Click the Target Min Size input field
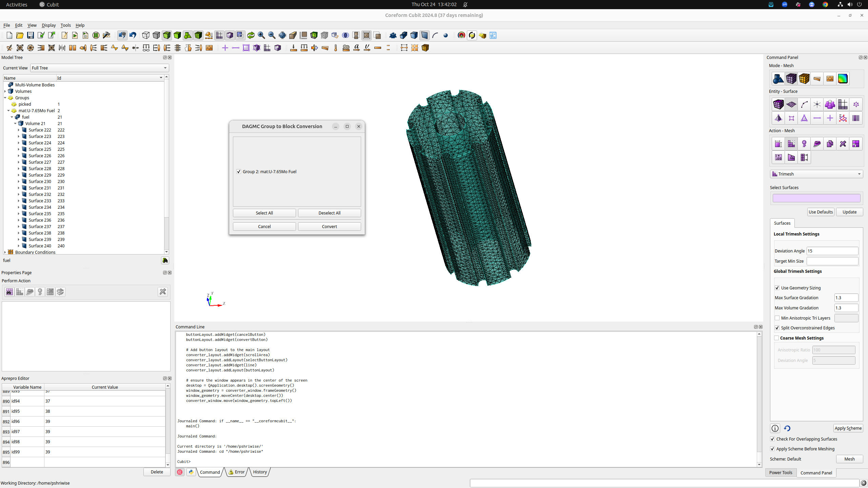Image resolution: width=868 pixels, height=488 pixels. [x=832, y=261]
